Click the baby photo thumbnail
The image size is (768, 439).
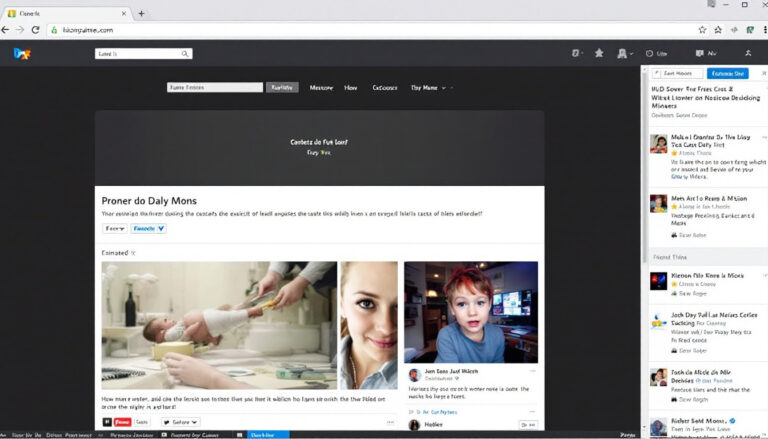(x=219, y=325)
